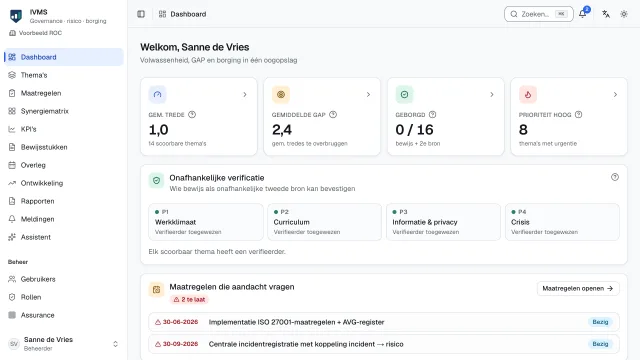The image size is (640, 360).
Task: Open KPI's in sidebar
Action: click(64, 129)
